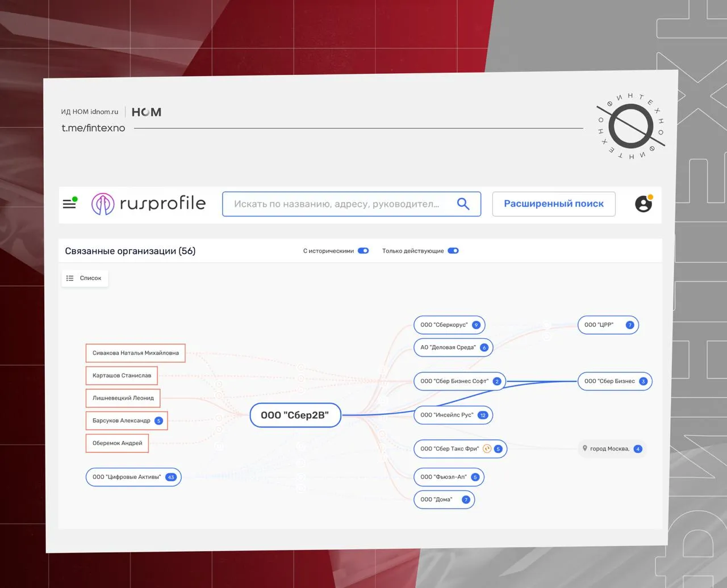The width and height of the screenshot is (727, 588).
Task: Click the list icon beside Список
Action: pyautogui.click(x=70, y=278)
